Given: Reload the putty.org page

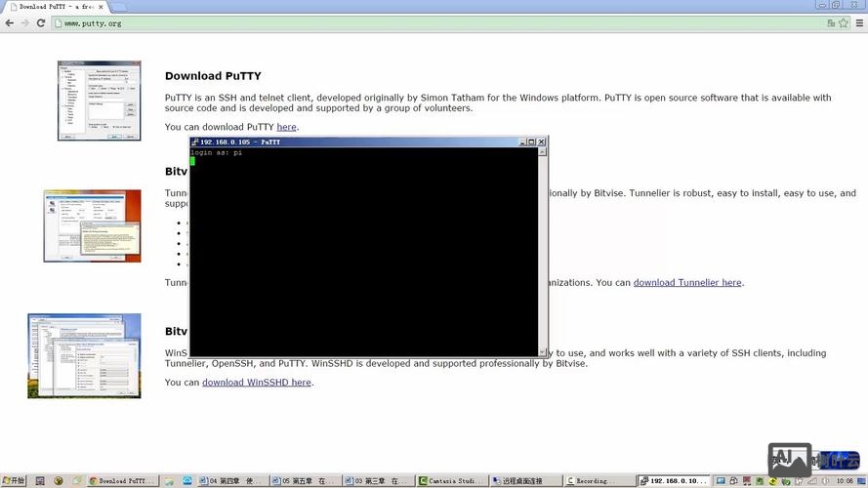Looking at the screenshot, I should coord(40,23).
